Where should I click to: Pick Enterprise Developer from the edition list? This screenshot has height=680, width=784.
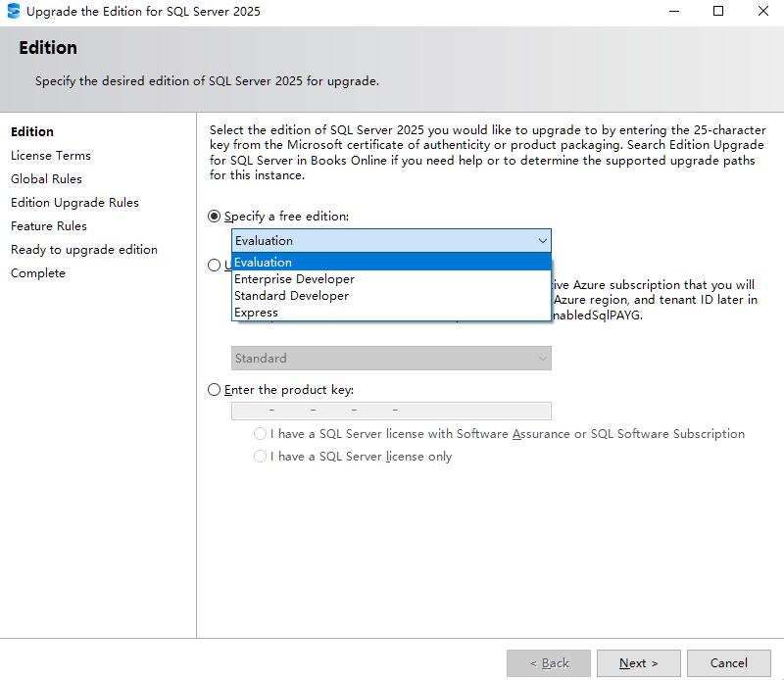point(391,279)
